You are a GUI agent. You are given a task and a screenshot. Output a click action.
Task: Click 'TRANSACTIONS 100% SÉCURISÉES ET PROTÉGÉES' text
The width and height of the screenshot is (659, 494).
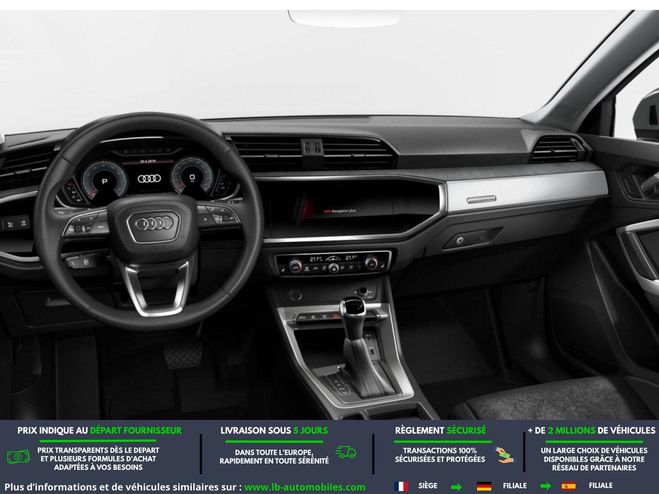(x=440, y=455)
